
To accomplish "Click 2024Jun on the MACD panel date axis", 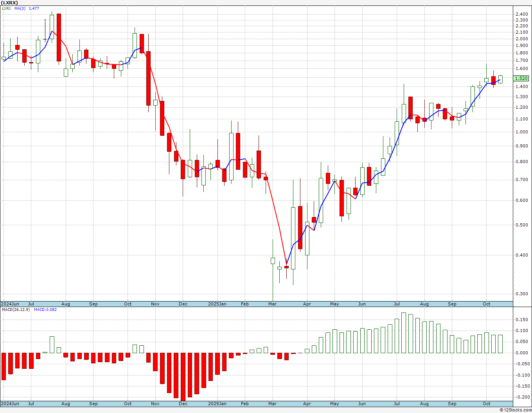I will [10, 404].
